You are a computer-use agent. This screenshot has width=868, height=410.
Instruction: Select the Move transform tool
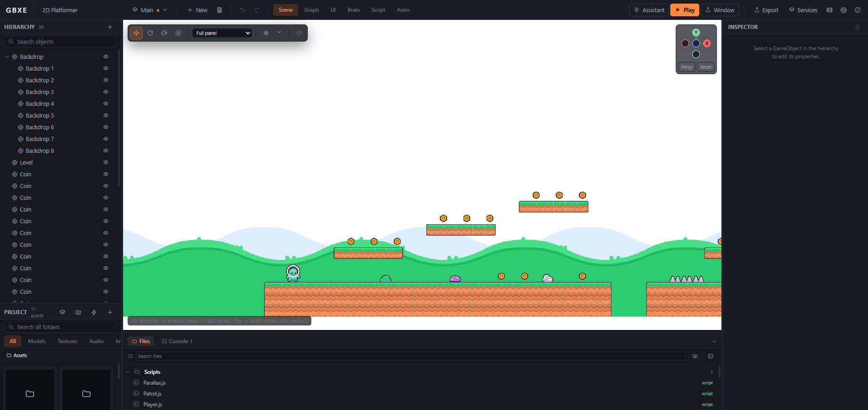(136, 33)
